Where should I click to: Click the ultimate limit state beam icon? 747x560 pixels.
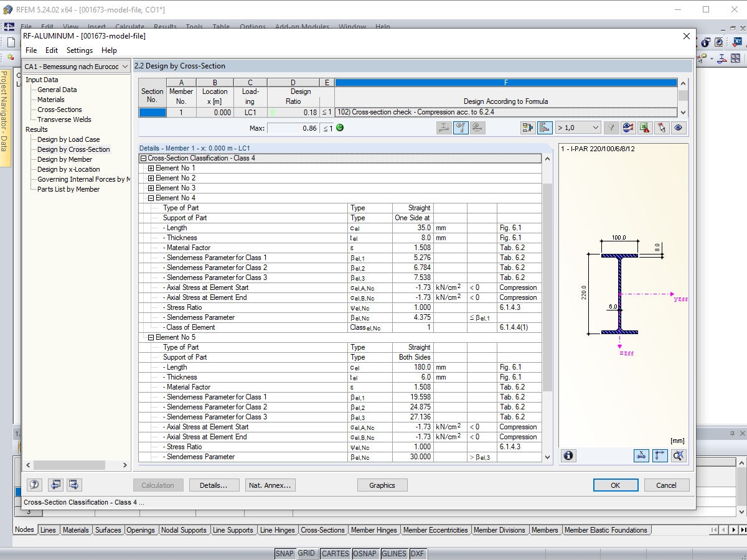(444, 128)
